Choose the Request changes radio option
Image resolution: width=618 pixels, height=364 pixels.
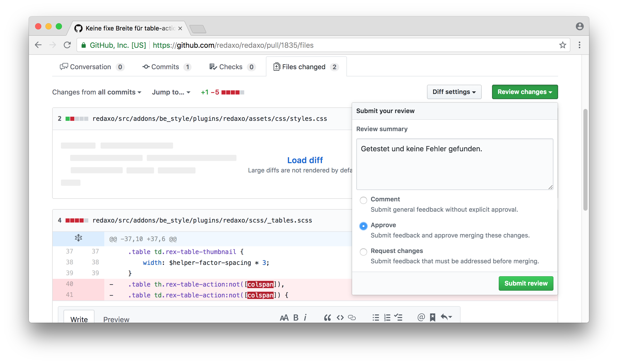[363, 252]
